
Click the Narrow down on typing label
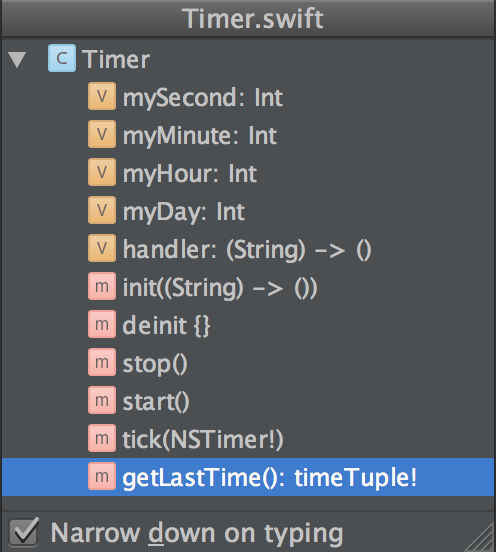[197, 533]
